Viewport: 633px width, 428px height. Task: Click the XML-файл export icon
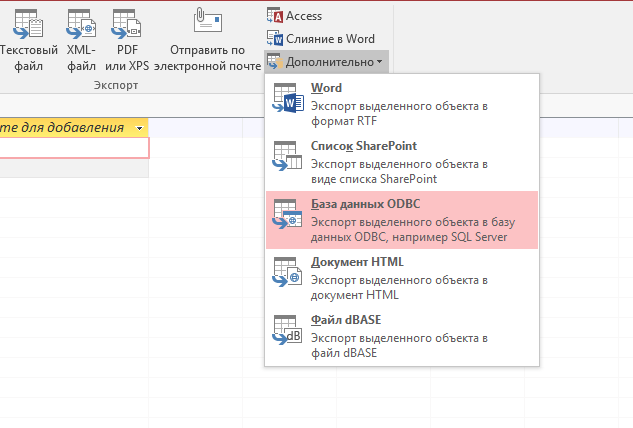[x=82, y=22]
